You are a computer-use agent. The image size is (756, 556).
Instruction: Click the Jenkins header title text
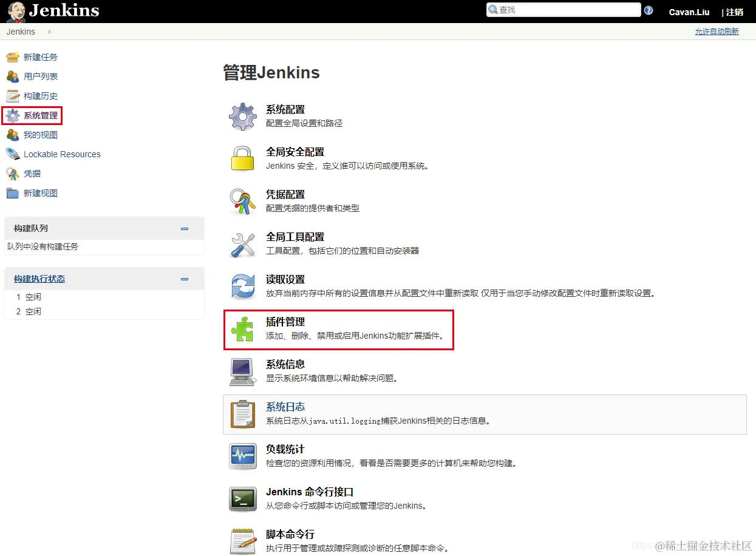point(64,10)
